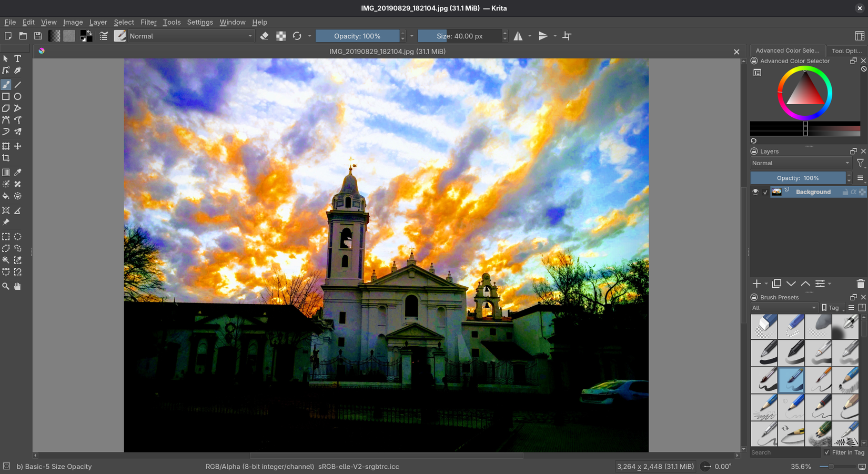Activate the Crop tool

coord(6,158)
